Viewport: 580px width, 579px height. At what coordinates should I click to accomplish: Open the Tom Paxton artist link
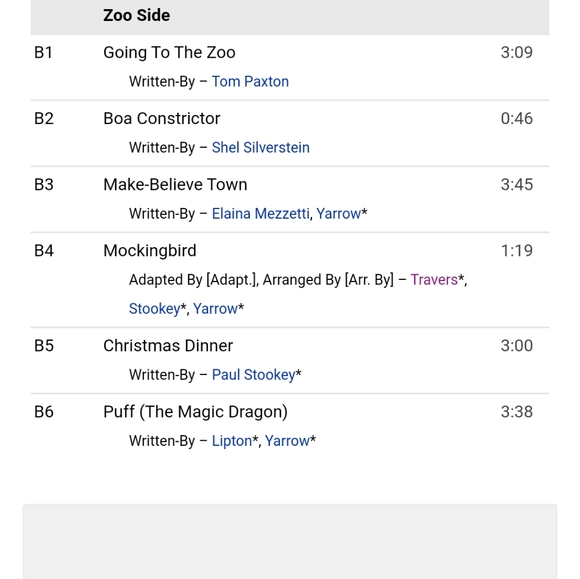tap(250, 81)
